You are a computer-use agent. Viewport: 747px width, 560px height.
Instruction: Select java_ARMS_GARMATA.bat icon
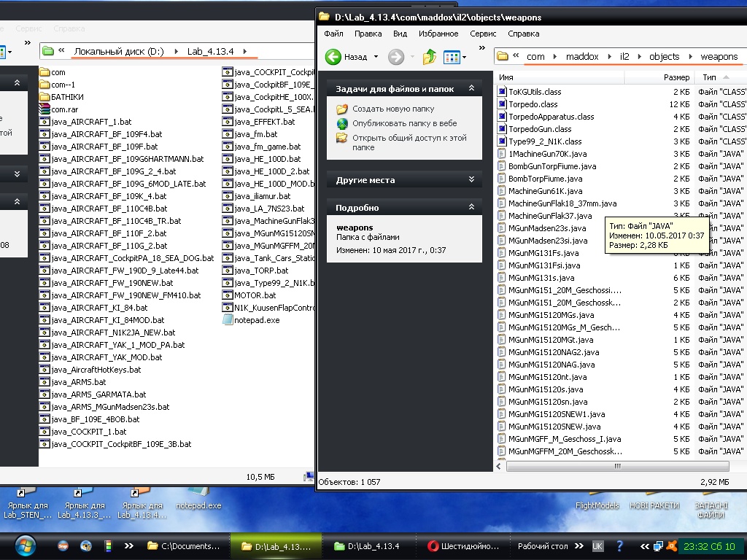[44, 394]
